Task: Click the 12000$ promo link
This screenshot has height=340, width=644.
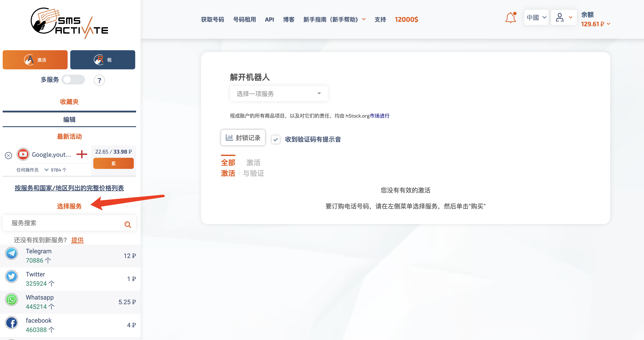Action: [x=406, y=20]
